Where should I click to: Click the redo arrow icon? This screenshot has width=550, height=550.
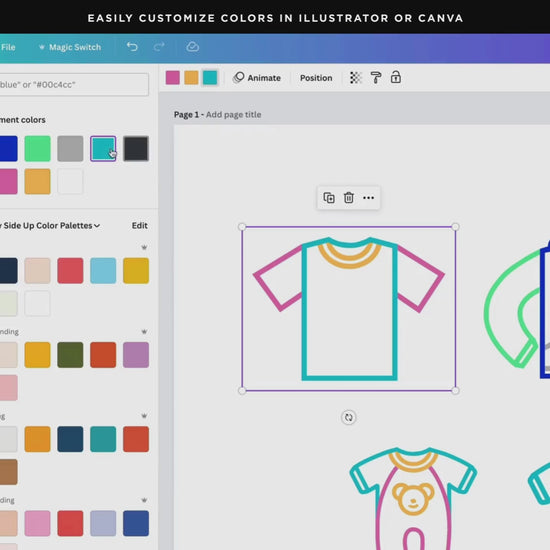159,47
